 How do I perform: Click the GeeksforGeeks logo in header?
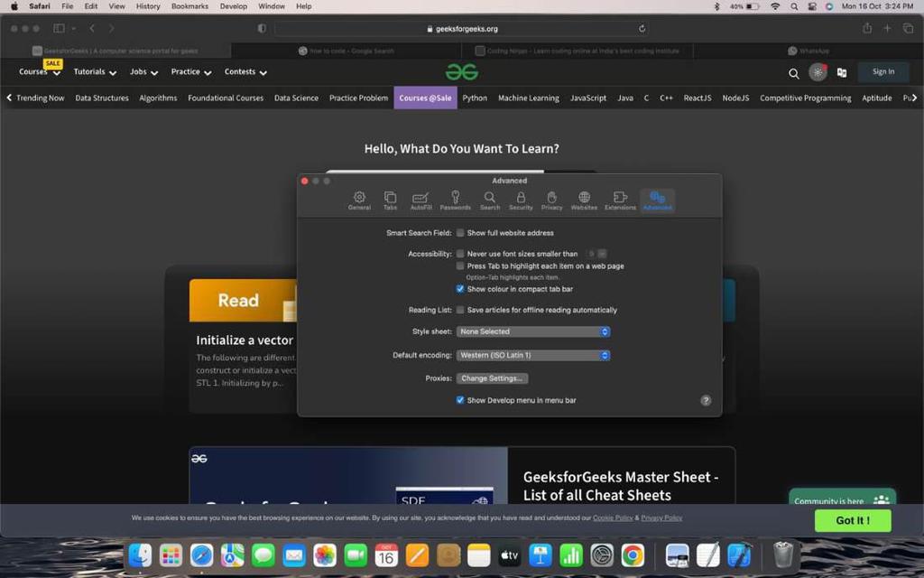tap(461, 72)
